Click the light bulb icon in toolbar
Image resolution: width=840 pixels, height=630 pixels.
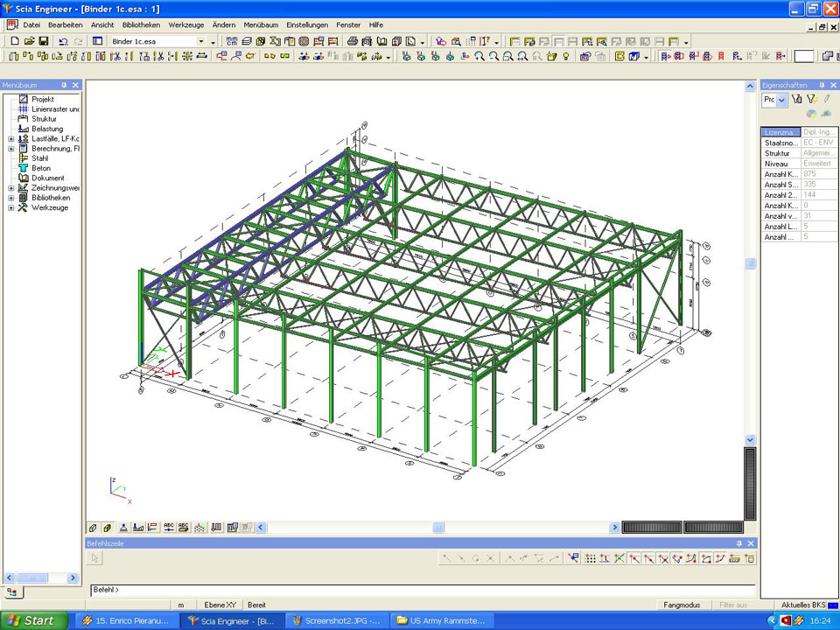(566, 57)
